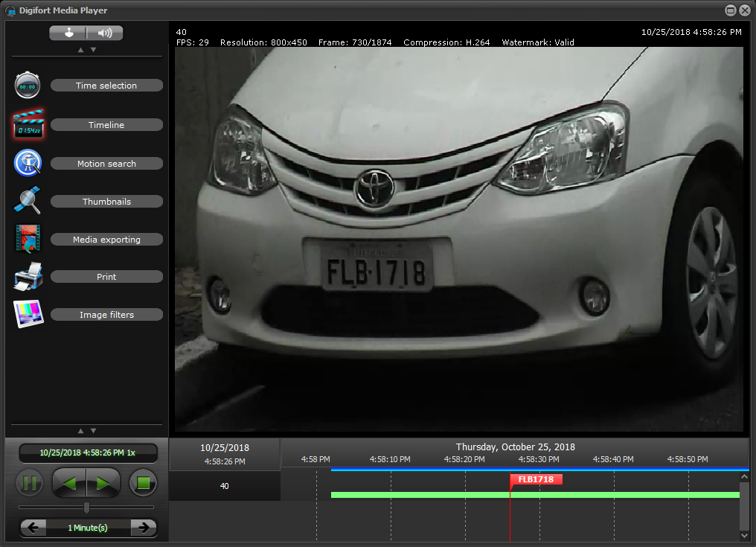Click the timestamp above the video
This screenshot has width=756, height=547.
(691, 32)
